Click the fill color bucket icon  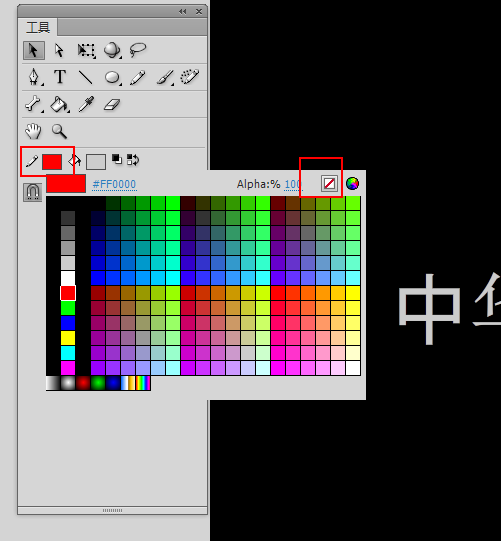pos(75,161)
